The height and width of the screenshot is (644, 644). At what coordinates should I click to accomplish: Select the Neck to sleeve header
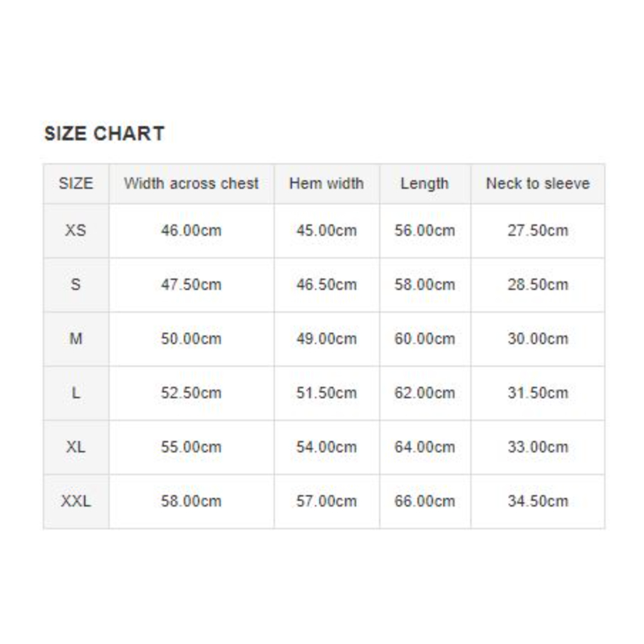[538, 184]
